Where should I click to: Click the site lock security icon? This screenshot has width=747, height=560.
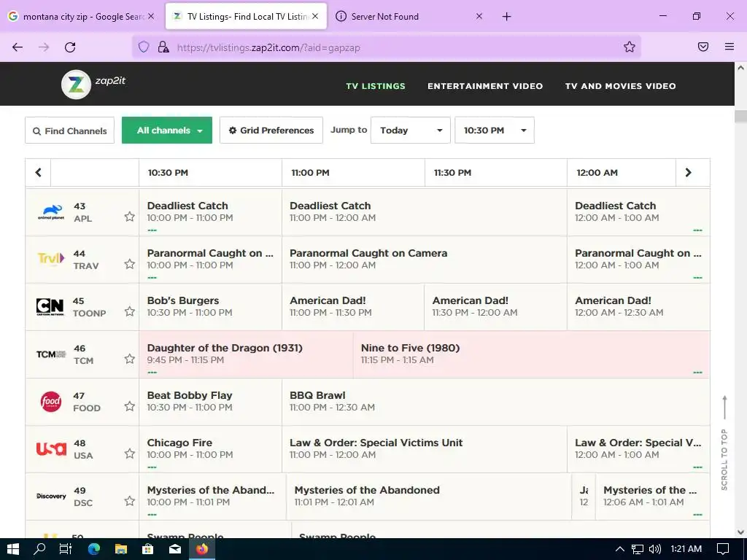[163, 47]
